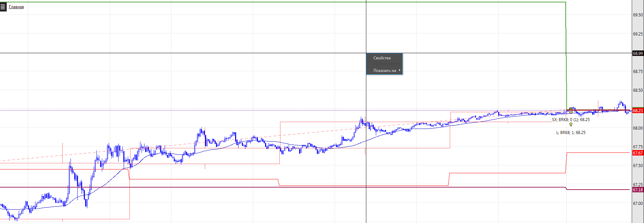
Task: Expand the Показать на submenu arrow
Action: 399,70
